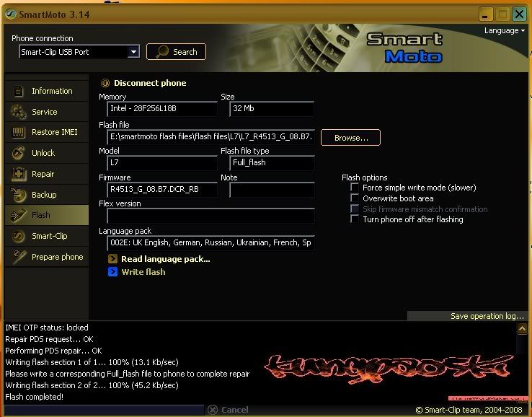This screenshot has height=417, width=532.
Task: Click Browse to choose flash file
Action: click(350, 138)
